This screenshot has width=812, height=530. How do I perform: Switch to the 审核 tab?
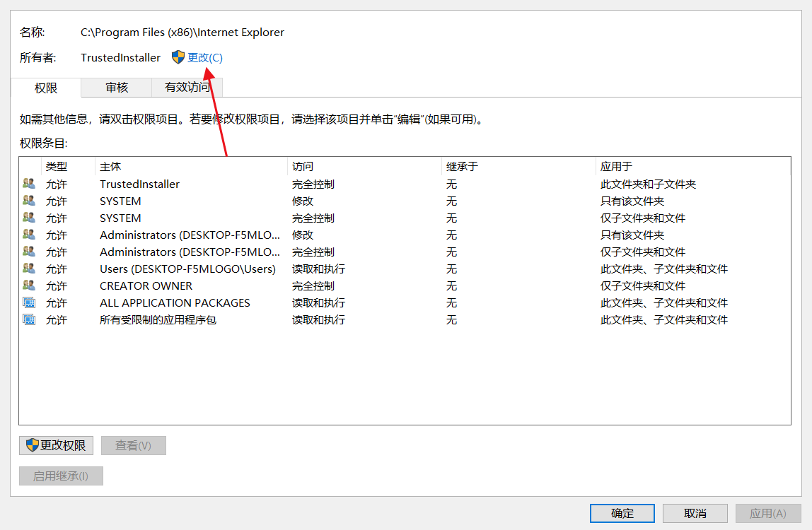(x=115, y=88)
